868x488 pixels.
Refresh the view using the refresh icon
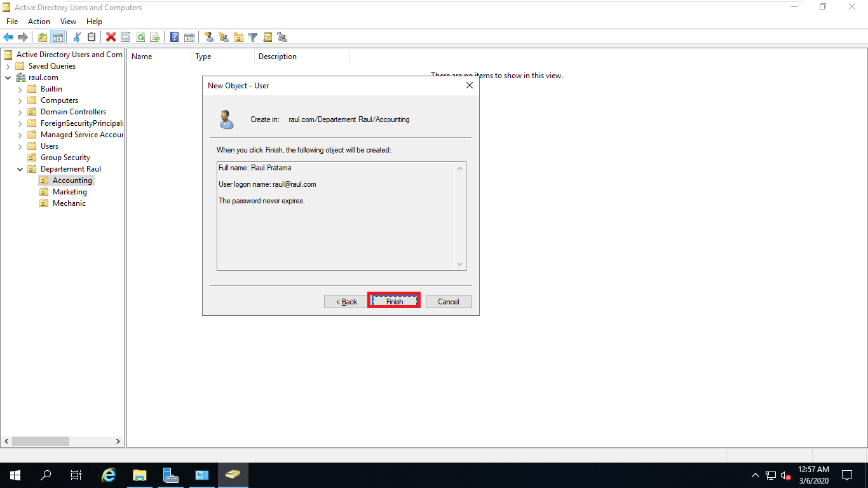[x=140, y=37]
